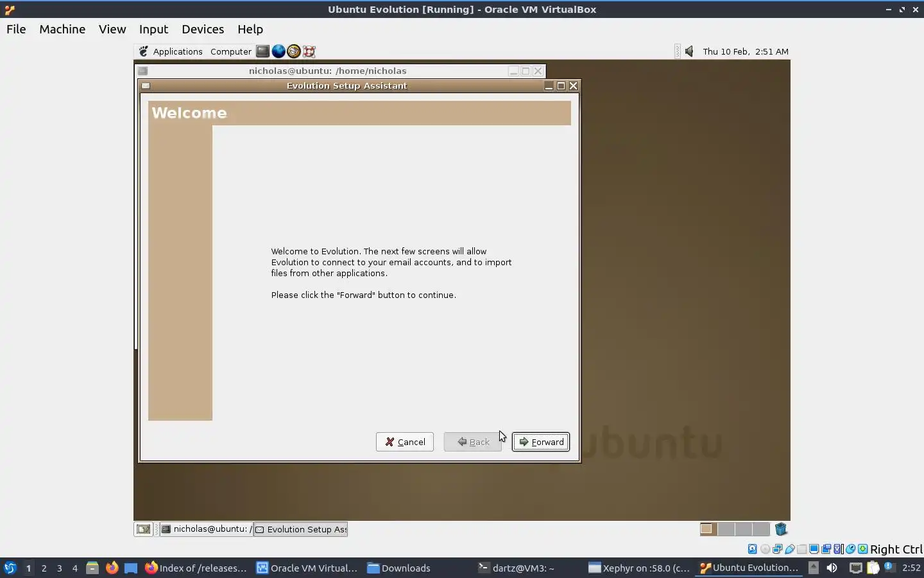Click the VirtualBox network status icon
Viewport: 924px width, 578px height.
(x=777, y=549)
